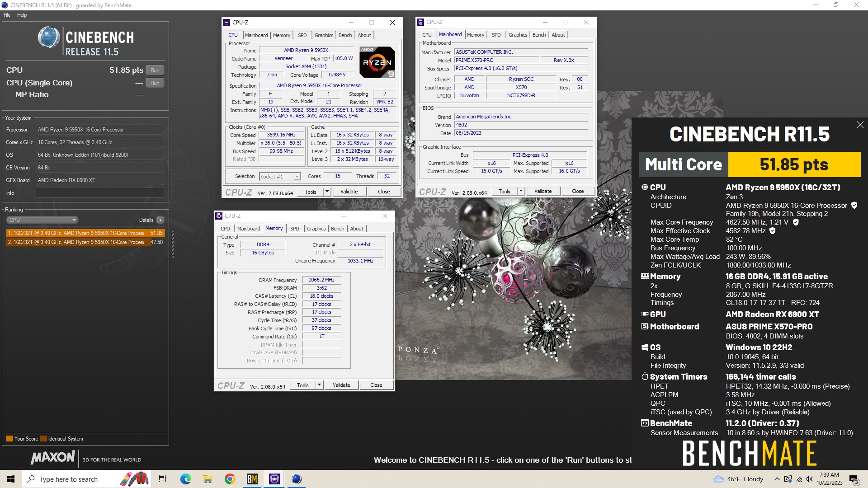The width and height of the screenshot is (868, 488).
Task: Open File Explorer from the taskbar
Action: click(208, 479)
